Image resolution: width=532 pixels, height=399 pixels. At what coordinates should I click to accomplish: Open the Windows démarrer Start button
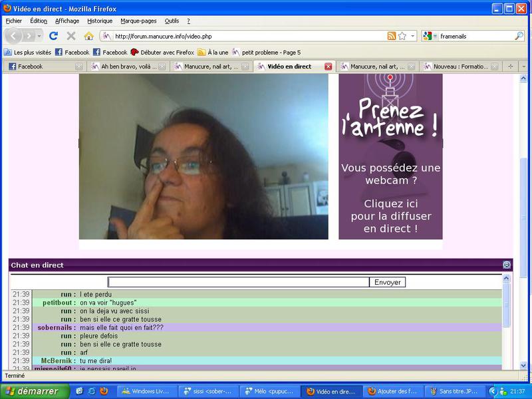(x=32, y=391)
